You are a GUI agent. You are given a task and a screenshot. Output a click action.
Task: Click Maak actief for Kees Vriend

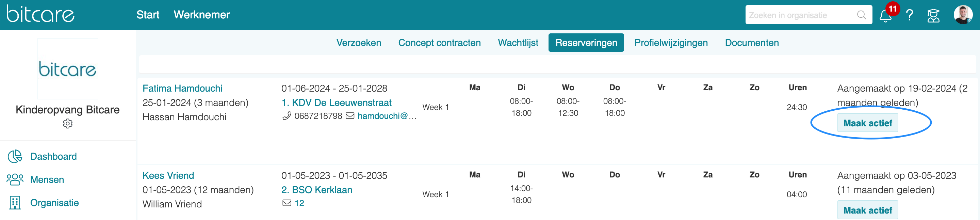coord(867,210)
